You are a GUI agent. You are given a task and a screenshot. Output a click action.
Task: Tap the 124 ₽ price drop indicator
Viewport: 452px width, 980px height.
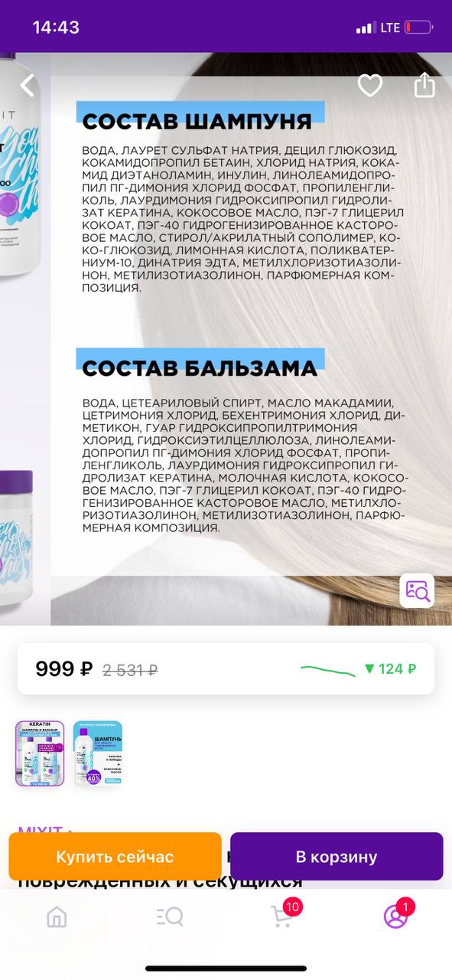pos(390,669)
